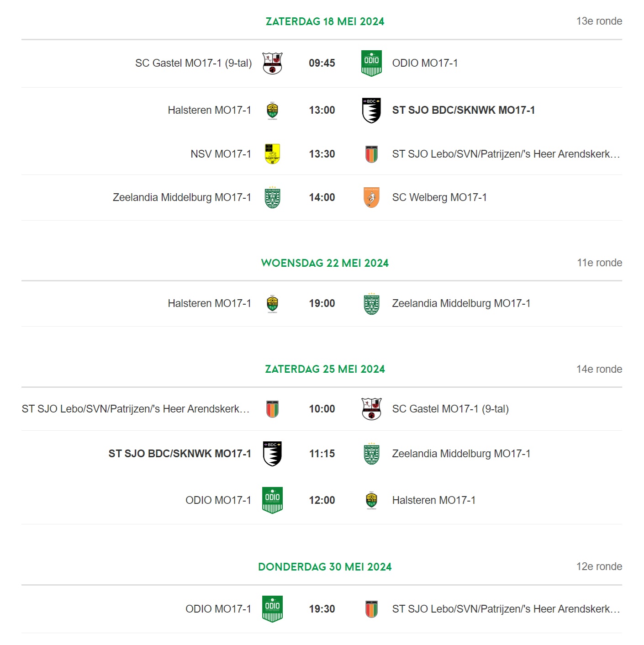Viewport: 644px width, 645px height.
Task: Click Lebo/SVN striped shield in 10:00 match
Action: tap(272, 409)
